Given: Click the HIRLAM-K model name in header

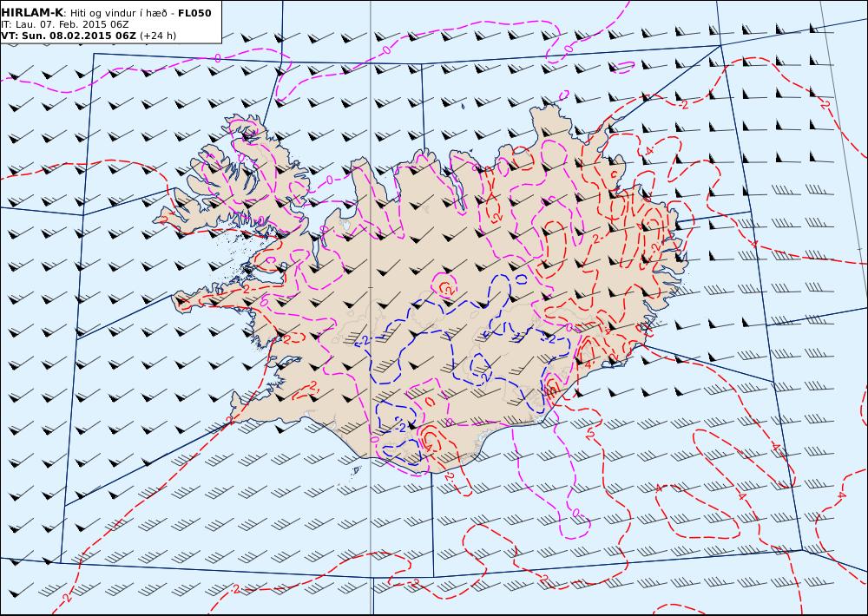Looking at the screenshot, I should click(32, 13).
